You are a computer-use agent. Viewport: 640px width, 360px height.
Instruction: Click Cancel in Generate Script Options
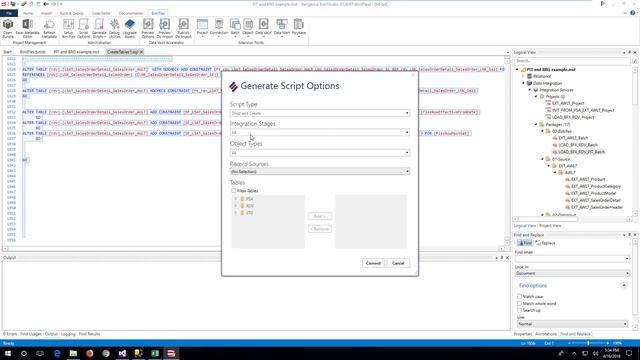click(x=398, y=263)
